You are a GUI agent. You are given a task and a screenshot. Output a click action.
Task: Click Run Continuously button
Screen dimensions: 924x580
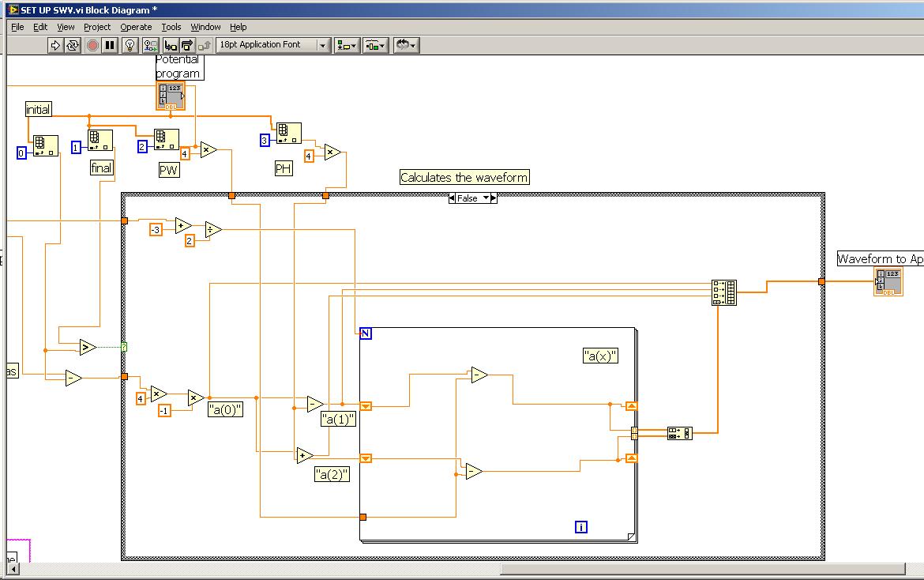[x=73, y=46]
